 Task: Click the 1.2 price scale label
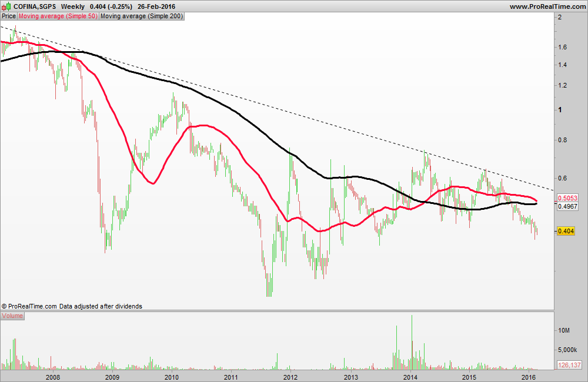(x=562, y=85)
